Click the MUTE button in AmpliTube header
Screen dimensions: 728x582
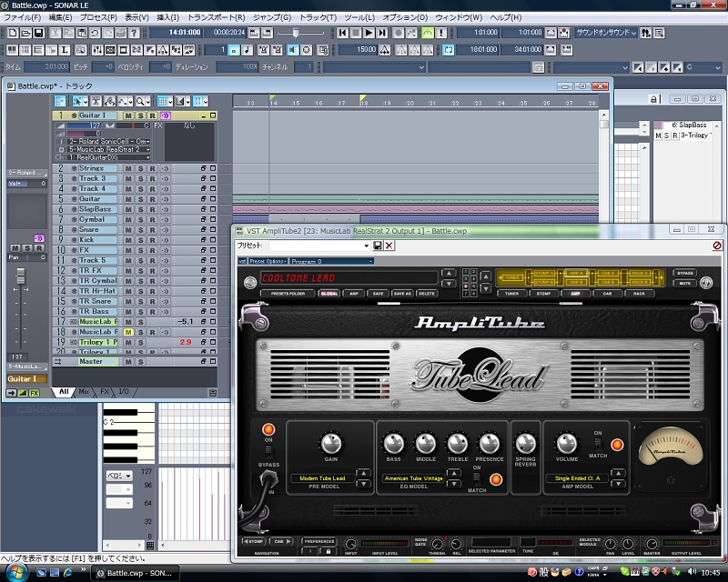pyautogui.click(x=685, y=283)
